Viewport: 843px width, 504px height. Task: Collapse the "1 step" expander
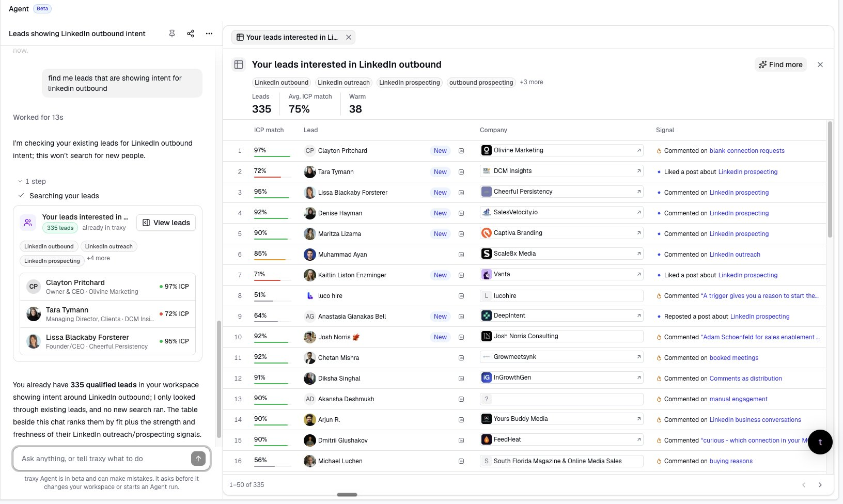click(x=32, y=181)
